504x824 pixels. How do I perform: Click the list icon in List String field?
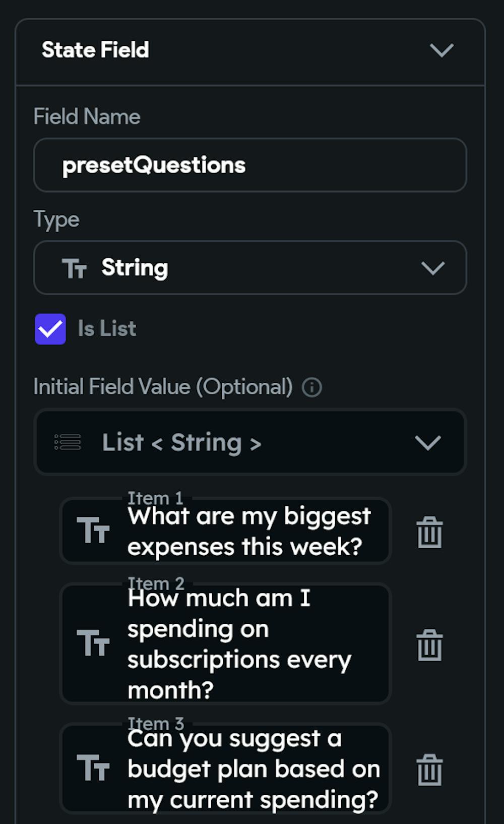[68, 442]
